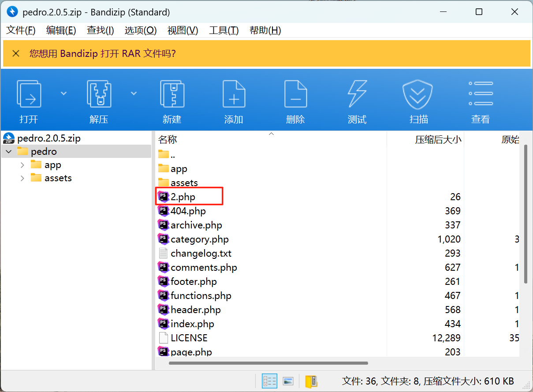This screenshot has height=392, width=533.
Task: Run the Test (测试) archive tool
Action: (357, 93)
